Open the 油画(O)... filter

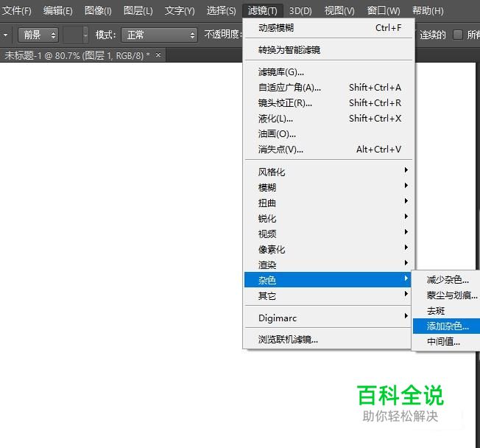click(329, 134)
